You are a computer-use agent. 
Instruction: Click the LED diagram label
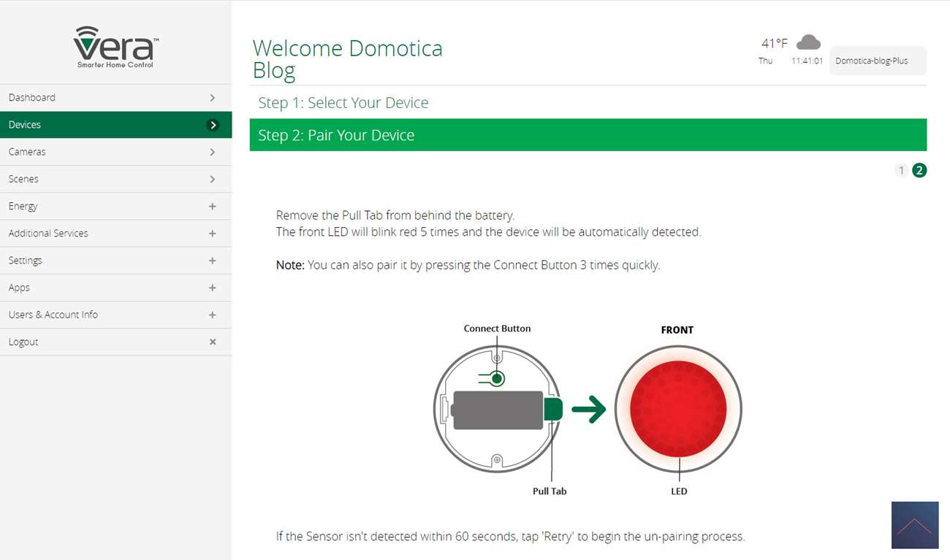[x=679, y=491]
